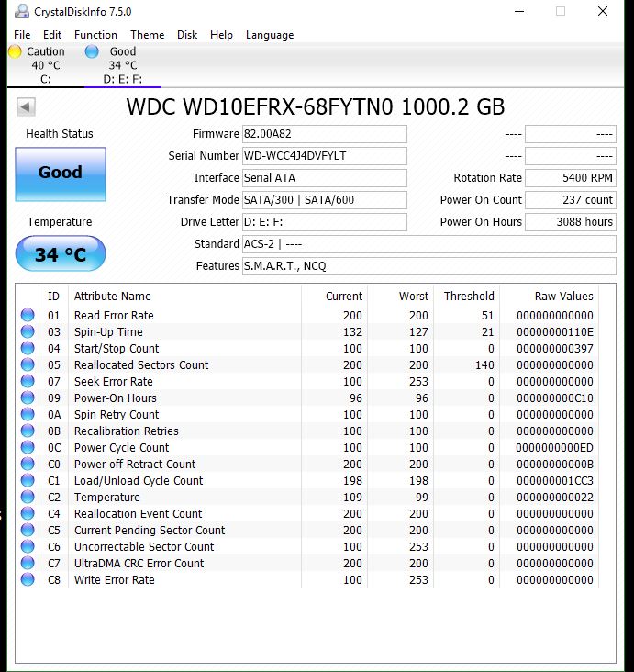Click raw value 0000000000ED for Power Cycle Count

pos(555,448)
